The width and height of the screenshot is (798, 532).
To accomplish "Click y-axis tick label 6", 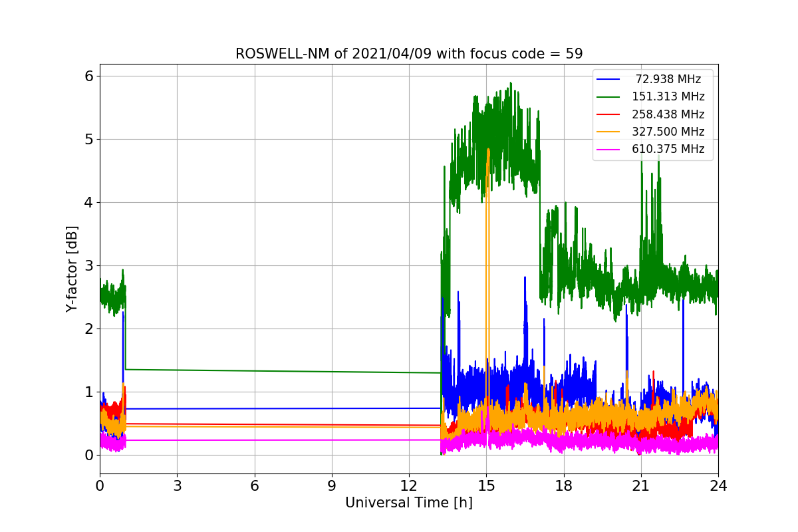I will tap(89, 76).
